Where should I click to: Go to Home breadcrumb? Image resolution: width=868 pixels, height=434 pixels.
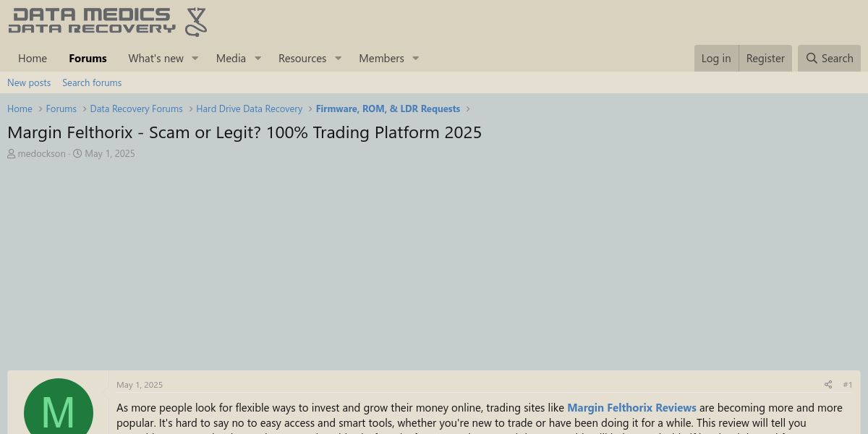click(x=20, y=109)
